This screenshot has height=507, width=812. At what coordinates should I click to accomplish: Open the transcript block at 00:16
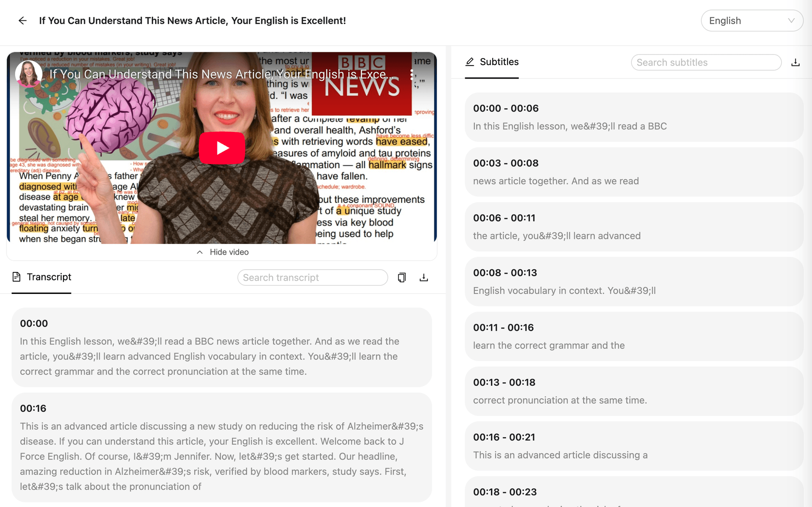(x=222, y=447)
